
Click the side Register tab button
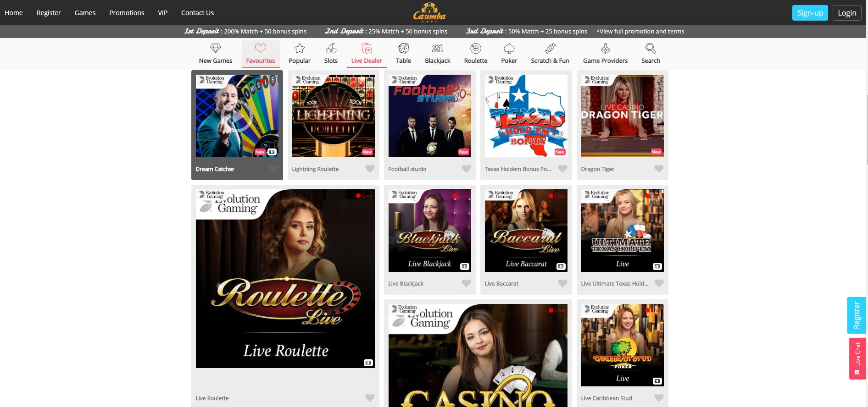point(856,315)
